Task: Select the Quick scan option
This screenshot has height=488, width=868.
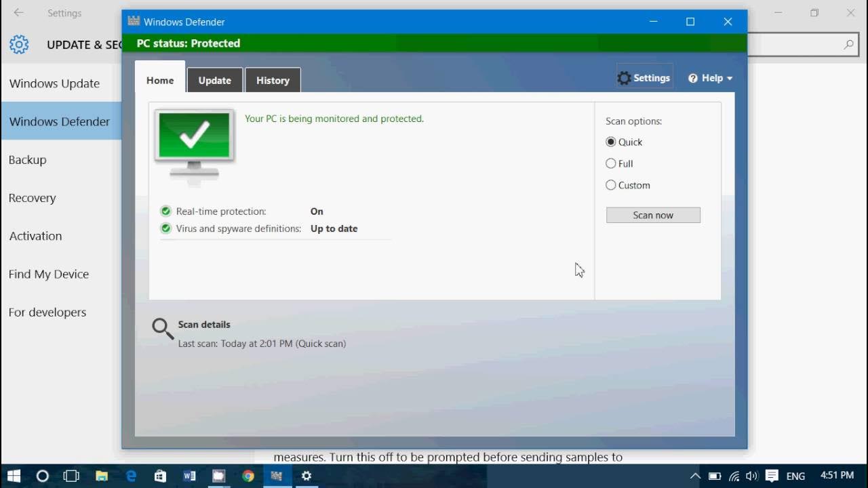Action: (x=624, y=142)
